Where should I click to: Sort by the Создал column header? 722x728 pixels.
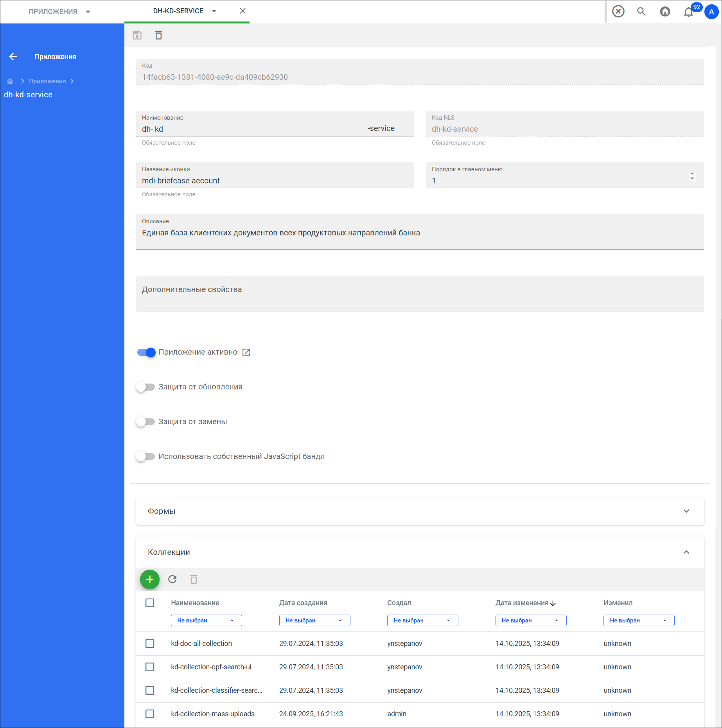[x=399, y=603]
